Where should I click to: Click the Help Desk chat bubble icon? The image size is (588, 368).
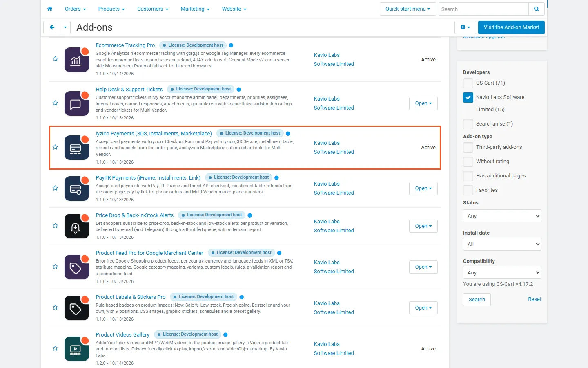pos(77,103)
